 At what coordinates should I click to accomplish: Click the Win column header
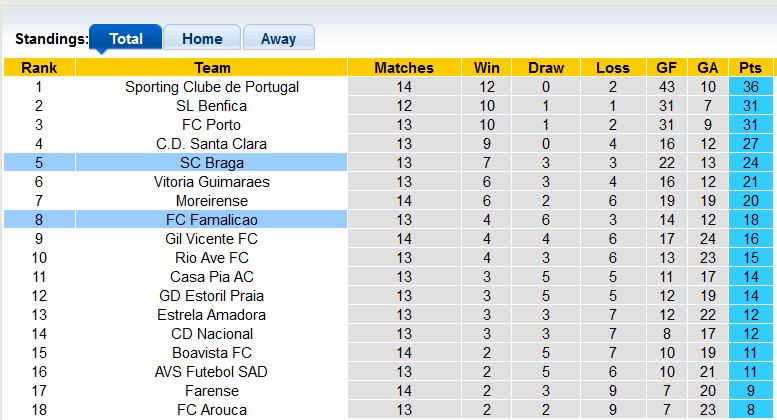[487, 68]
